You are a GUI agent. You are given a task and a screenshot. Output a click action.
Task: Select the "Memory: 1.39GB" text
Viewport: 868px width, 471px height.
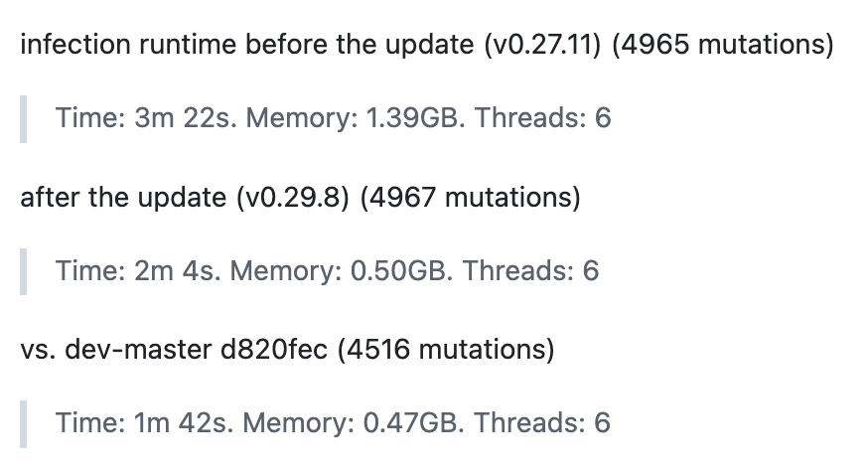(x=353, y=117)
